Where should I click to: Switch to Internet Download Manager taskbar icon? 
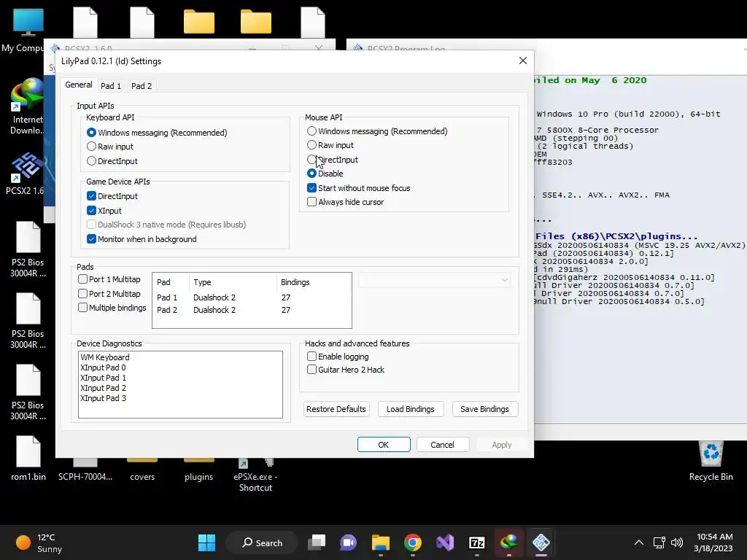point(508,542)
